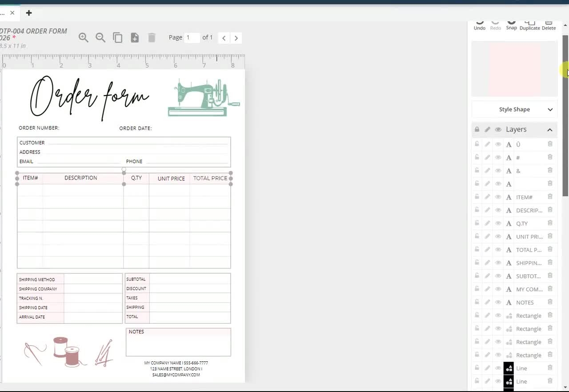Hide the DESCRIP... text layer
The width and height of the screenshot is (569, 392).
point(498,210)
